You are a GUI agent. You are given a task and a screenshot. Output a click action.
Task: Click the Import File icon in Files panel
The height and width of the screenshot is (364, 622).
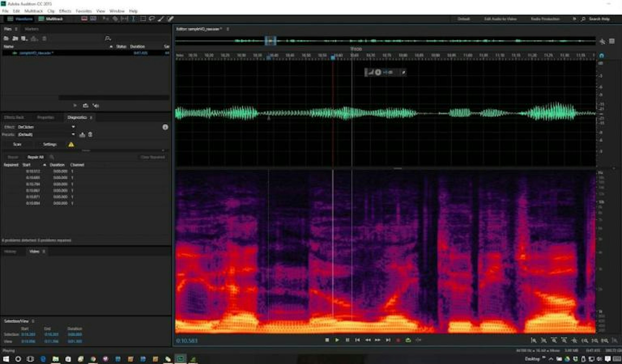[x=15, y=39]
